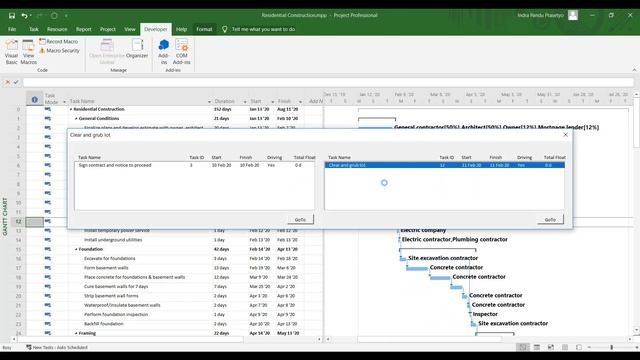
Task: Select highlighted 'Clear and grub lot' list row
Action: 445,165
